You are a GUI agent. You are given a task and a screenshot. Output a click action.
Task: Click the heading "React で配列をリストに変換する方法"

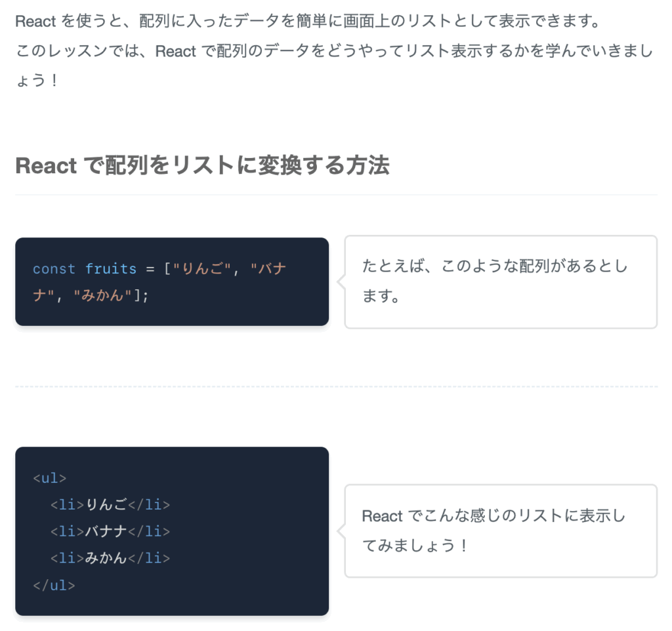tap(202, 166)
